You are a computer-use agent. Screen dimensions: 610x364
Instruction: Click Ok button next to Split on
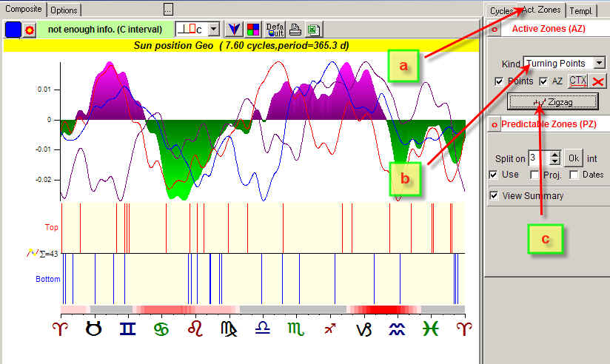click(574, 158)
